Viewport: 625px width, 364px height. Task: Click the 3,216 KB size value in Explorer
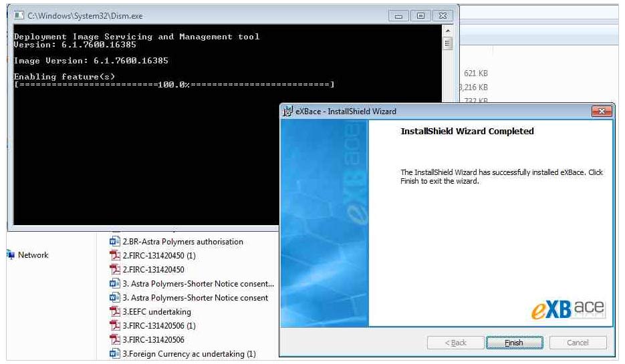click(x=473, y=87)
